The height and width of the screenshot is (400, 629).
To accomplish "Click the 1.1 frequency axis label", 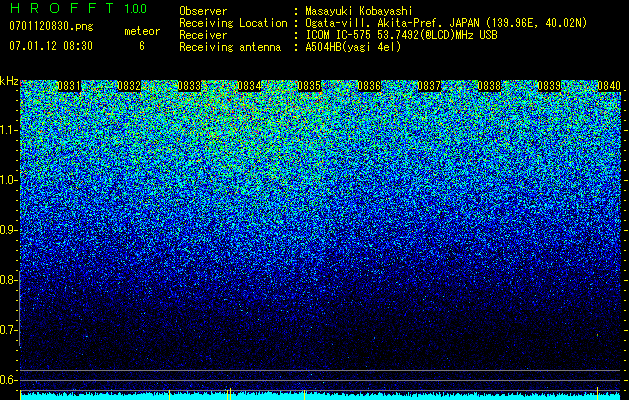I will pos(8,130).
